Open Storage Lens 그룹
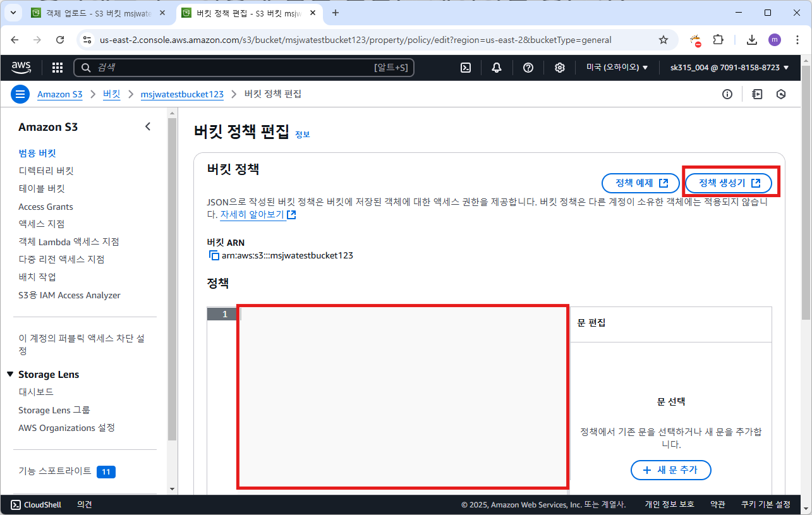Image resolution: width=812 pixels, height=515 pixels. click(x=54, y=410)
